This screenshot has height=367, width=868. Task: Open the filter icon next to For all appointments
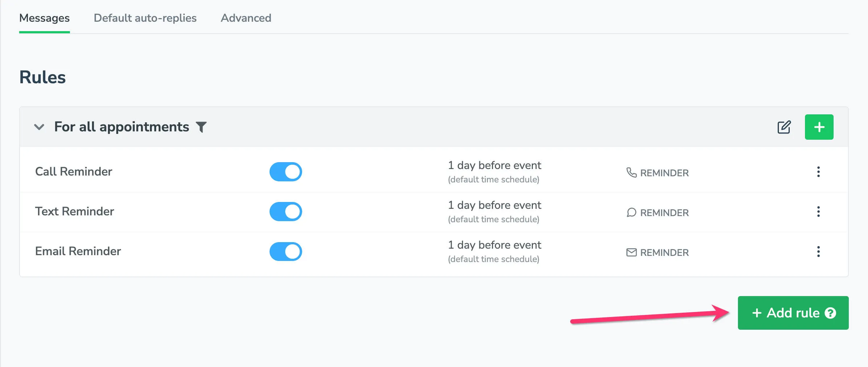202,127
